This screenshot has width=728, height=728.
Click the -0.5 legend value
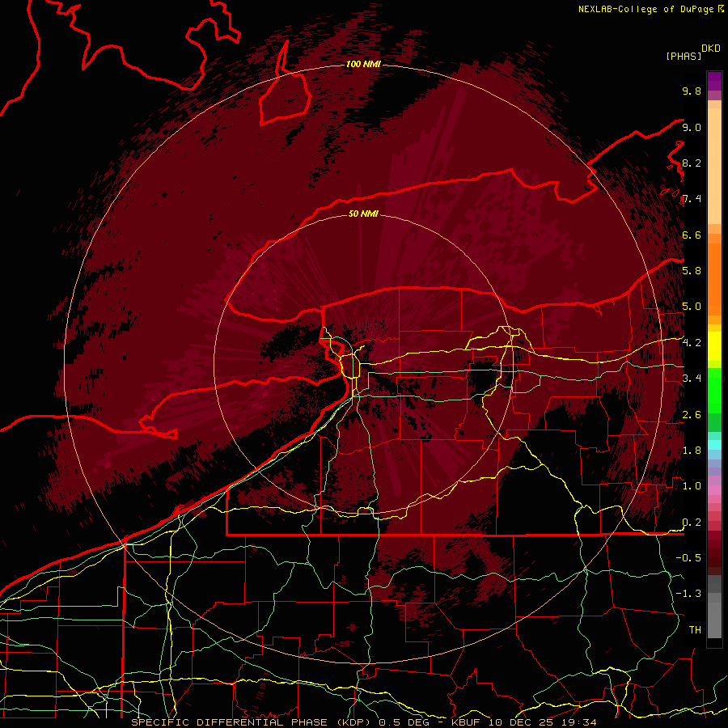pyautogui.click(x=688, y=557)
